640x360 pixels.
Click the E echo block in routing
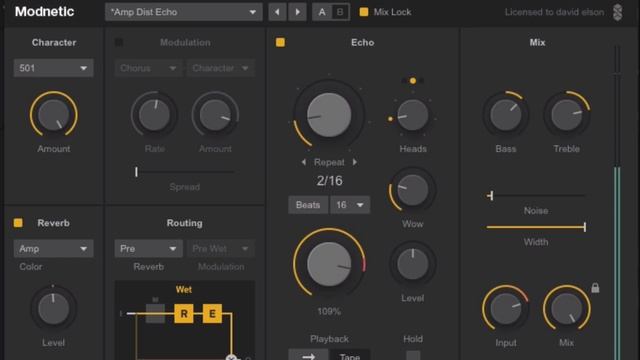pos(212,314)
